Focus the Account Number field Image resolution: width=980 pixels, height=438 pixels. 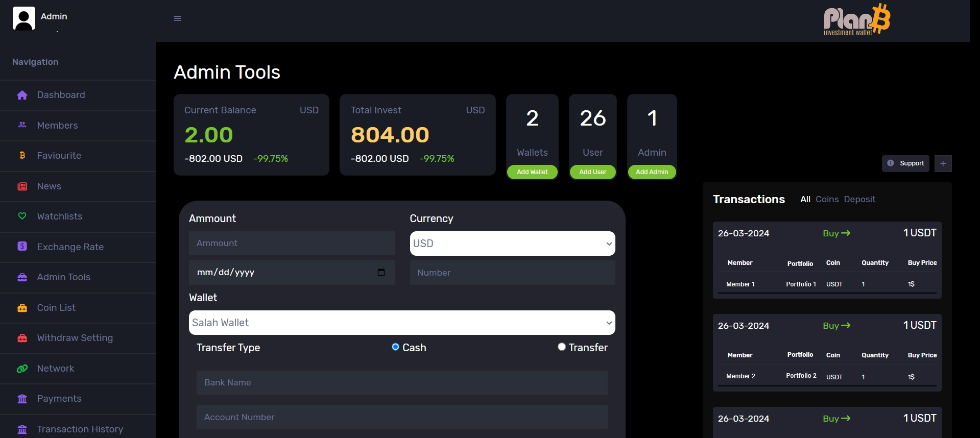pos(402,417)
